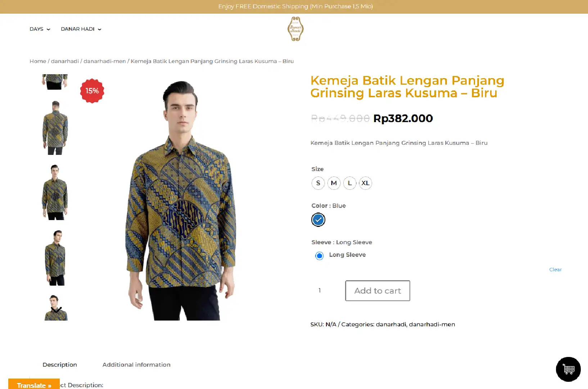Select the Long Sleeve radio button
Screen dimensions: 588x389
(x=319, y=256)
